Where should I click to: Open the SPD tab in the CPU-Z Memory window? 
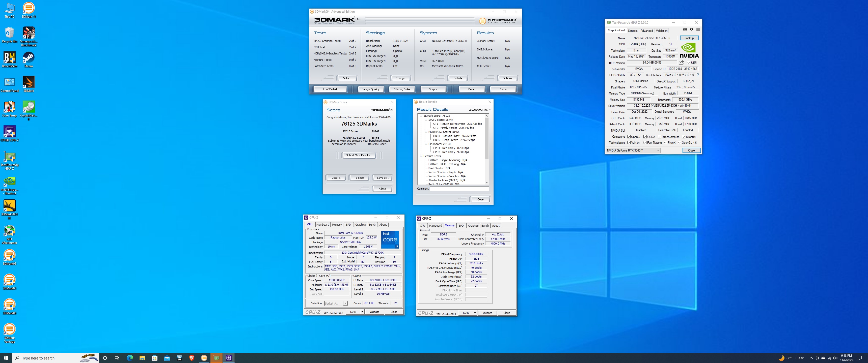pos(461,226)
